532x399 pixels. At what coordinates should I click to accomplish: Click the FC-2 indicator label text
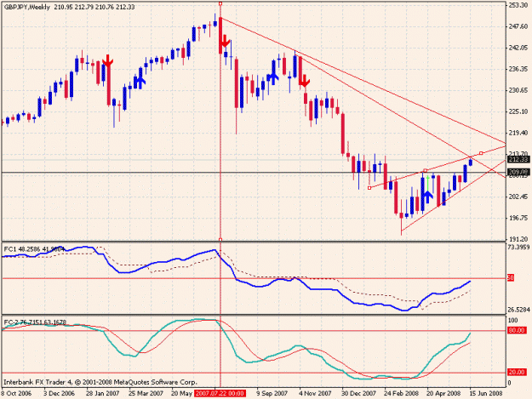pos(35,322)
